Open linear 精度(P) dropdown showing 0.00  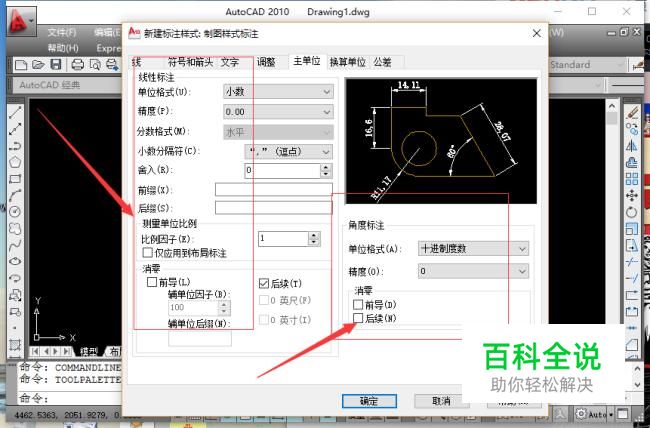pyautogui.click(x=278, y=112)
